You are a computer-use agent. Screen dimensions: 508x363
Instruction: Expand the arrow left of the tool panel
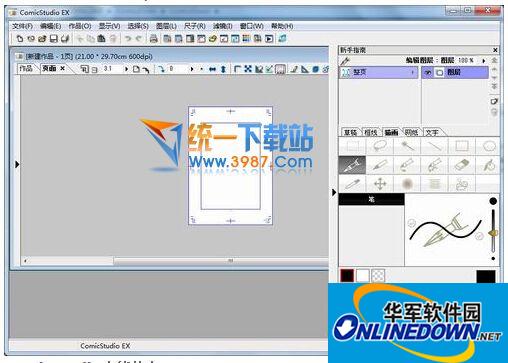point(334,192)
